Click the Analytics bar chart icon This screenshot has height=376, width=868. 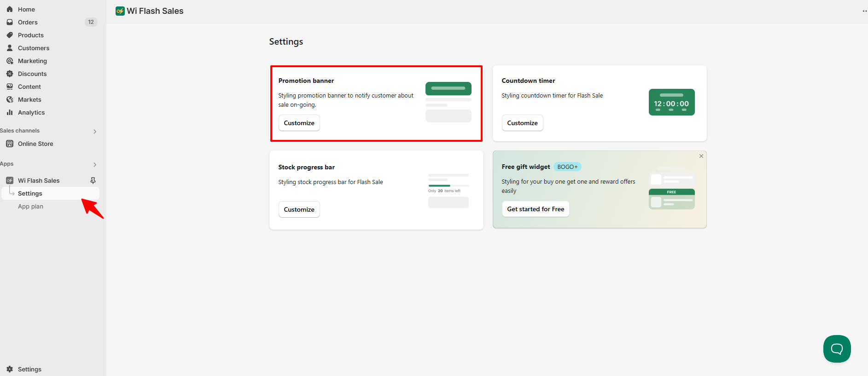[x=10, y=112]
